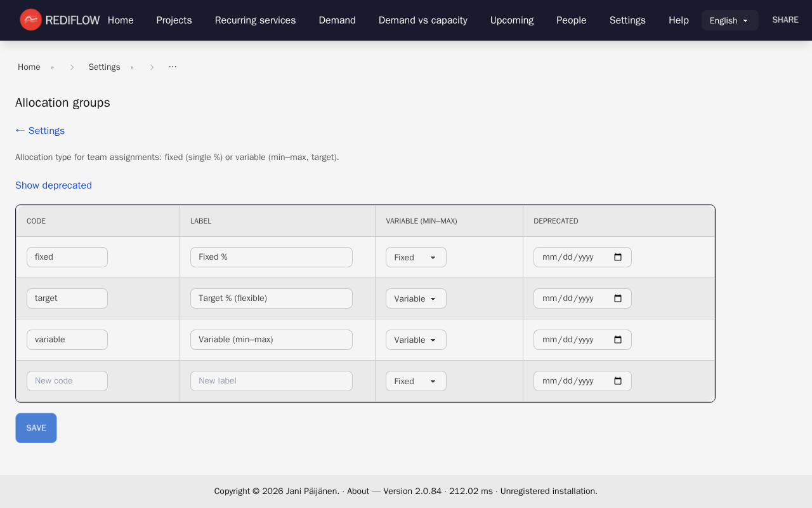Follow the Settings back link

39,130
